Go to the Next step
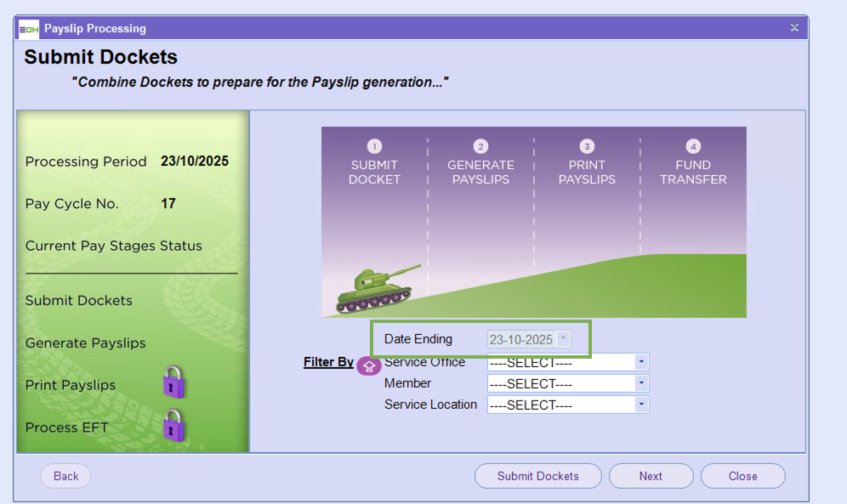Screen dimensions: 847x504 pos(651,476)
